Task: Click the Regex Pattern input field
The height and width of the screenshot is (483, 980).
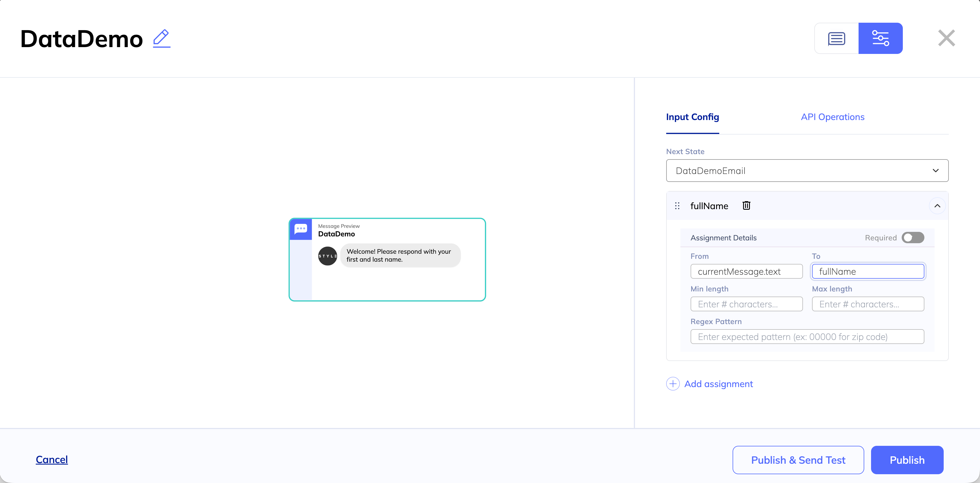Action: [x=807, y=337]
